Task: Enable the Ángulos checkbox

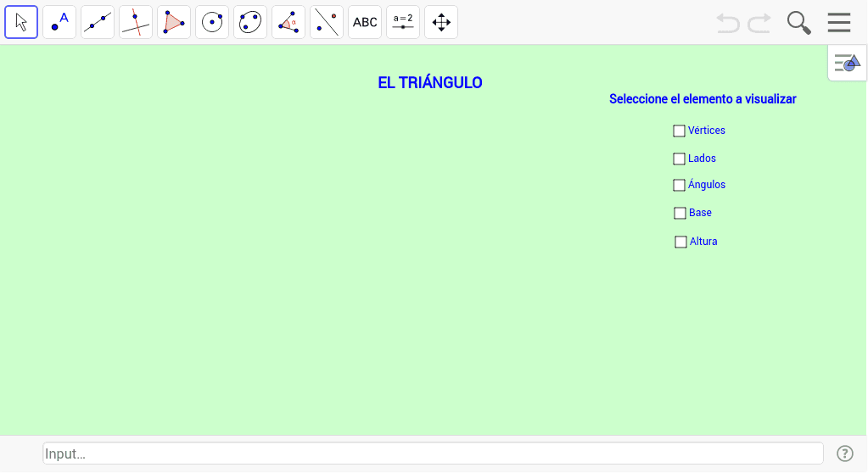Action: (680, 185)
